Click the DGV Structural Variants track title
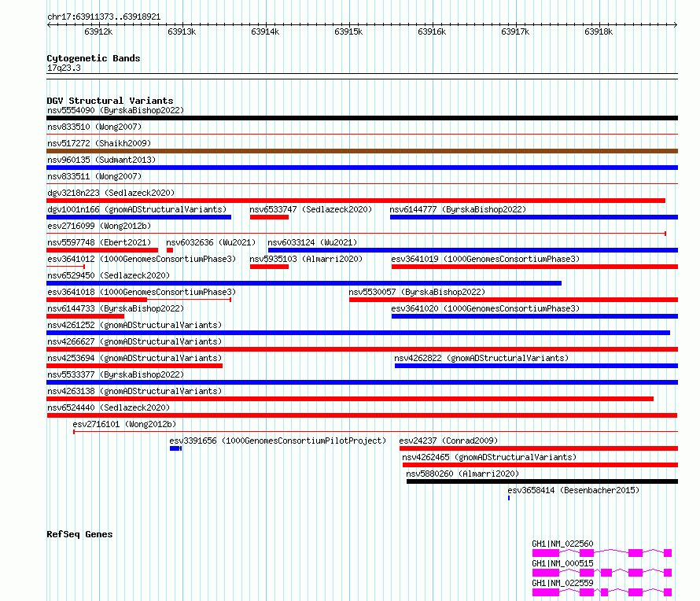Screen dimensions: 700x601 (x=110, y=101)
